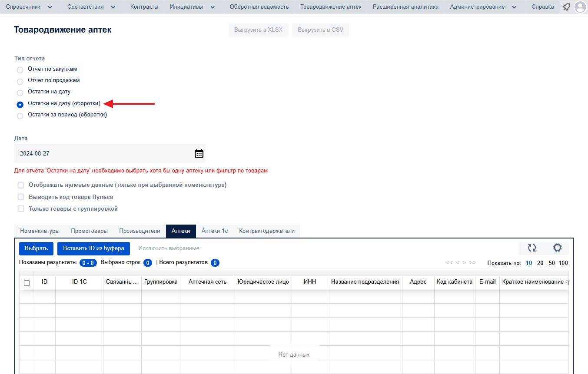This screenshot has height=374, width=588.
Task: Click the Юридическое лицо column header
Action: 263,282
